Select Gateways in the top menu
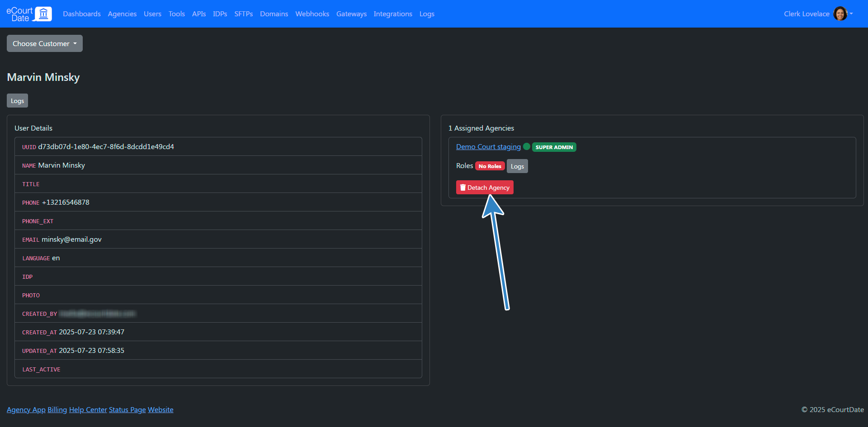Screen dimensions: 868x427 tap(352, 14)
